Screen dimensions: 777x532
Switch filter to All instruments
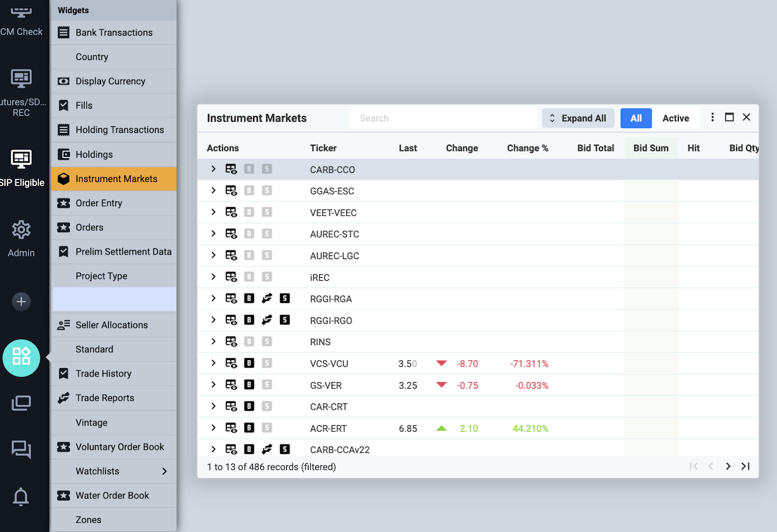coord(636,118)
